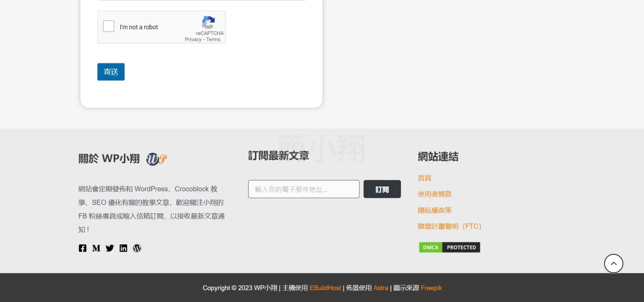Click the WP logo beside 關於 WP小翔
The width and height of the screenshot is (644, 302).
pos(157,159)
